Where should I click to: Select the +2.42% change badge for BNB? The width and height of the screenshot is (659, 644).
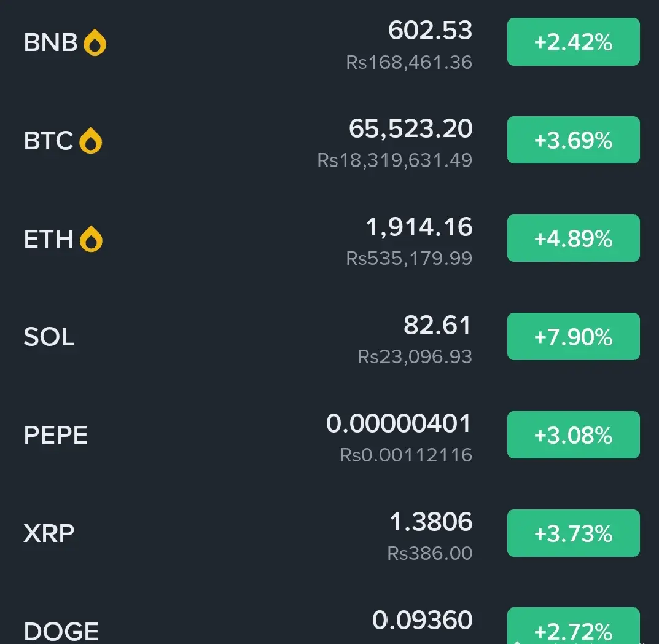573,42
